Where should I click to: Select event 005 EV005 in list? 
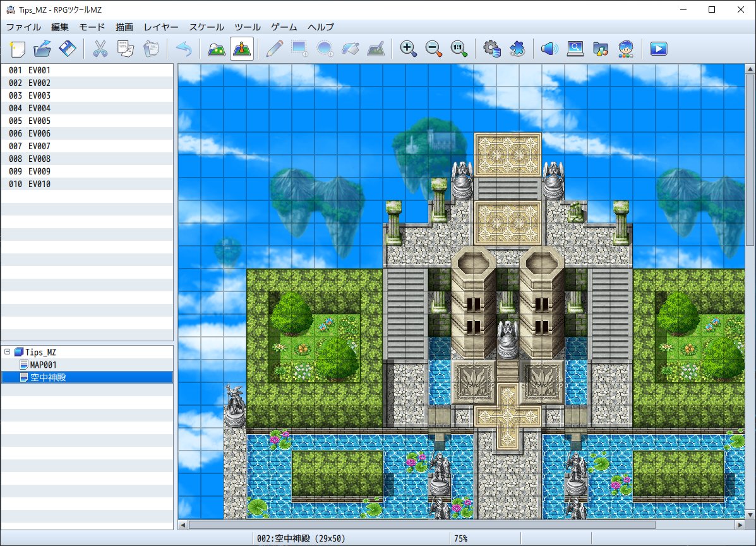point(87,121)
